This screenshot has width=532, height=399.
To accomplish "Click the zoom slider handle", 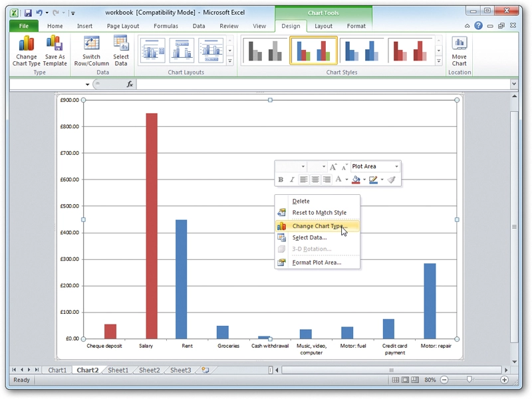I will (x=469, y=379).
